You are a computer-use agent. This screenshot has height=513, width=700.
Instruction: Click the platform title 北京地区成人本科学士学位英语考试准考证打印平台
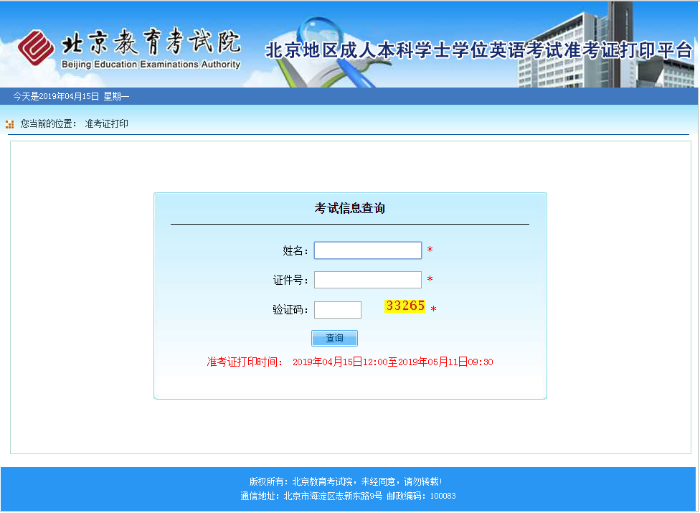[x=478, y=51]
